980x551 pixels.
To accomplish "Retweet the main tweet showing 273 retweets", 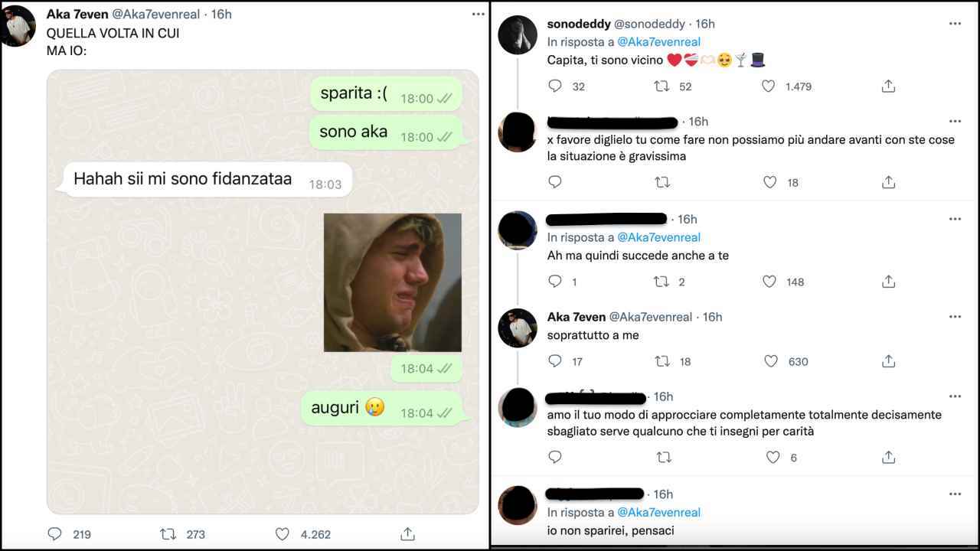I will click(x=166, y=533).
